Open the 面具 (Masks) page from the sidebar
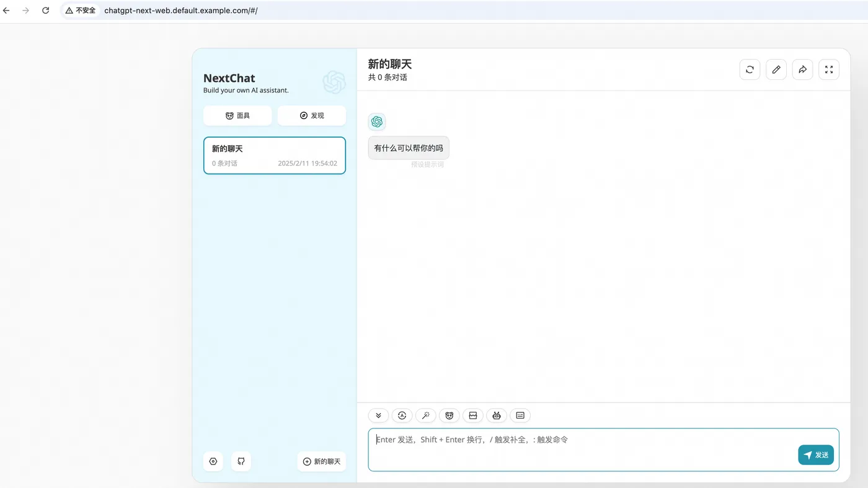The image size is (868, 488). point(237,115)
